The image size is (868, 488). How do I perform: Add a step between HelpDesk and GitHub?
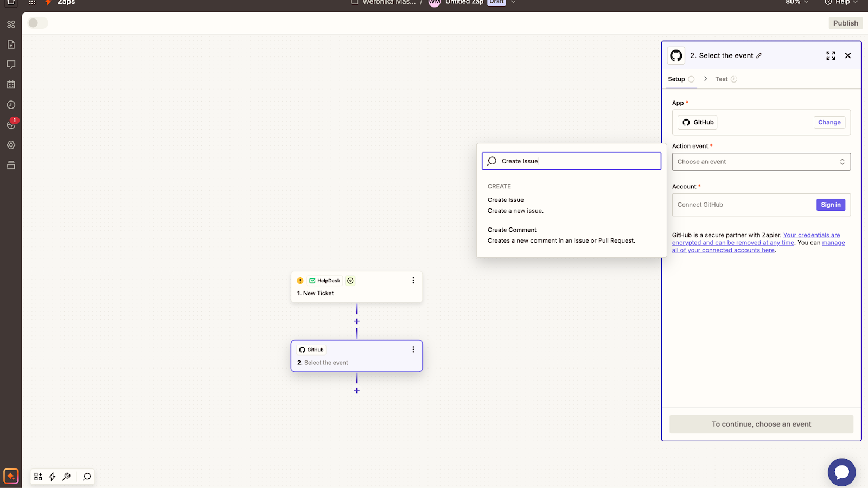coord(356,321)
